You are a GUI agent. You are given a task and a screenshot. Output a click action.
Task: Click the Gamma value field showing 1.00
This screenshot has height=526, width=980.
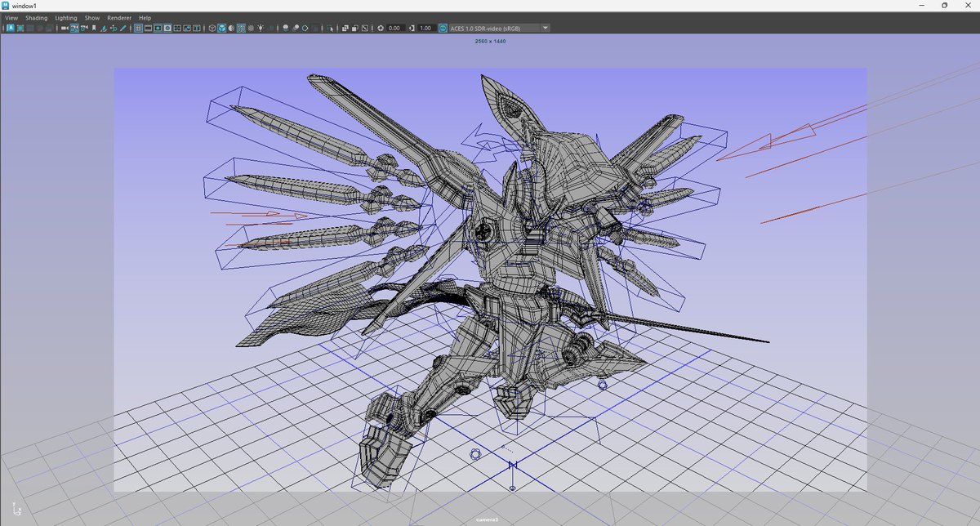[425, 28]
